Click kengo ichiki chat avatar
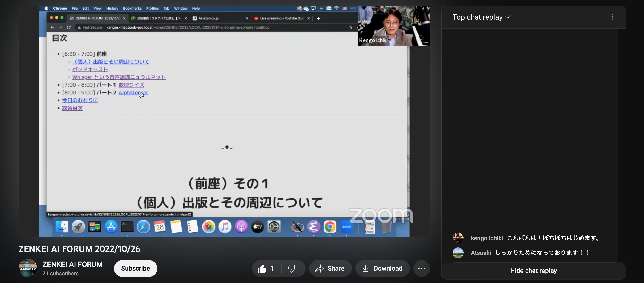 tap(458, 238)
